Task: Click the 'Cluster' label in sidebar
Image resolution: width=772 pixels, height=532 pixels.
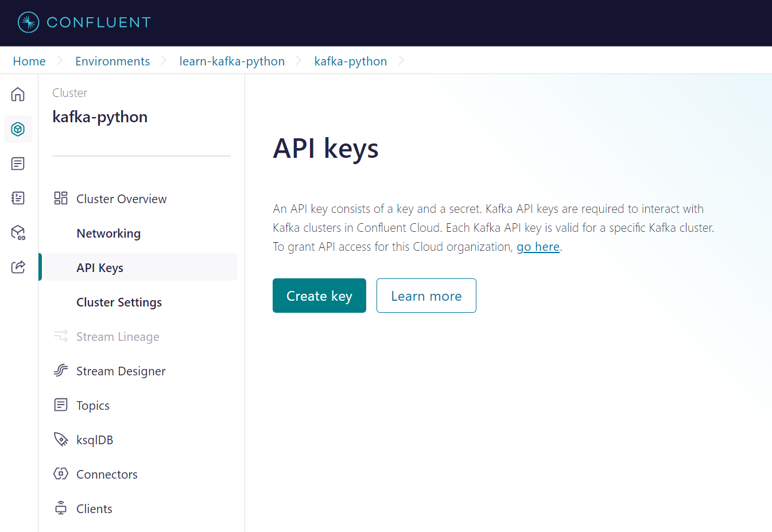Action: pyautogui.click(x=70, y=93)
